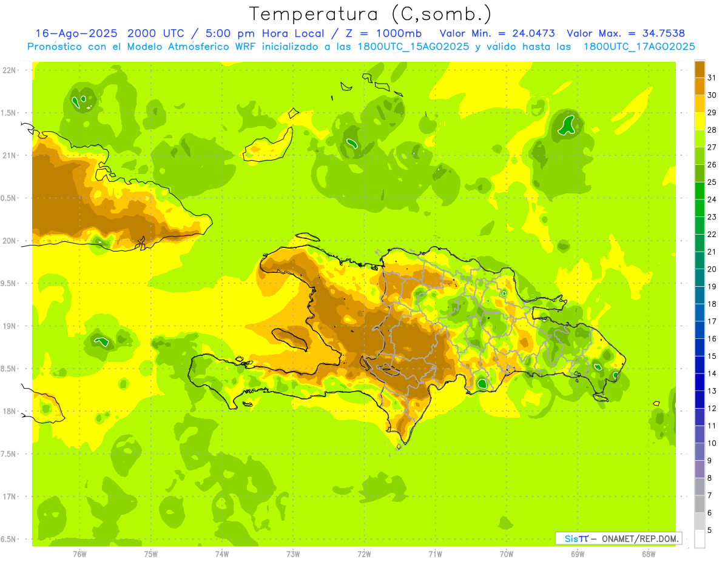The image size is (728, 562).
Task: Click 'Modelo Atmosferico WRF' in the subtitle
Action: pyautogui.click(x=191, y=47)
